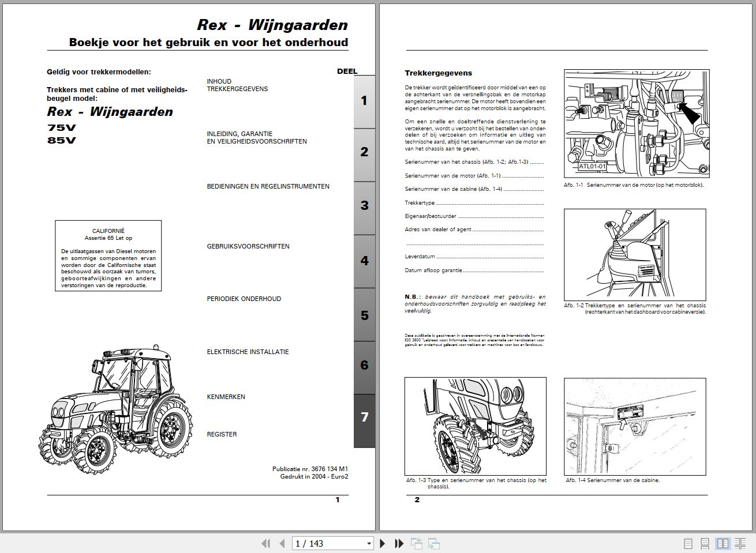Click Publicatie nr. 3676 134 M1 text

tap(310, 469)
